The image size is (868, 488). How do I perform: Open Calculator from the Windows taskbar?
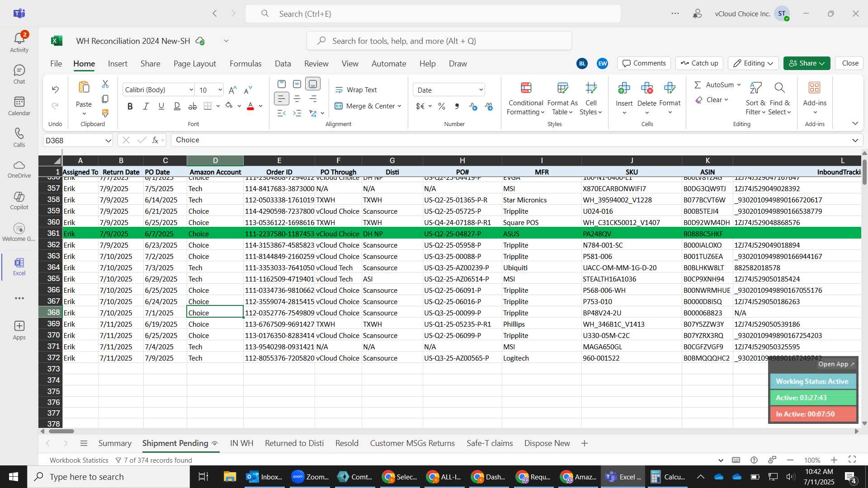tap(667, 477)
